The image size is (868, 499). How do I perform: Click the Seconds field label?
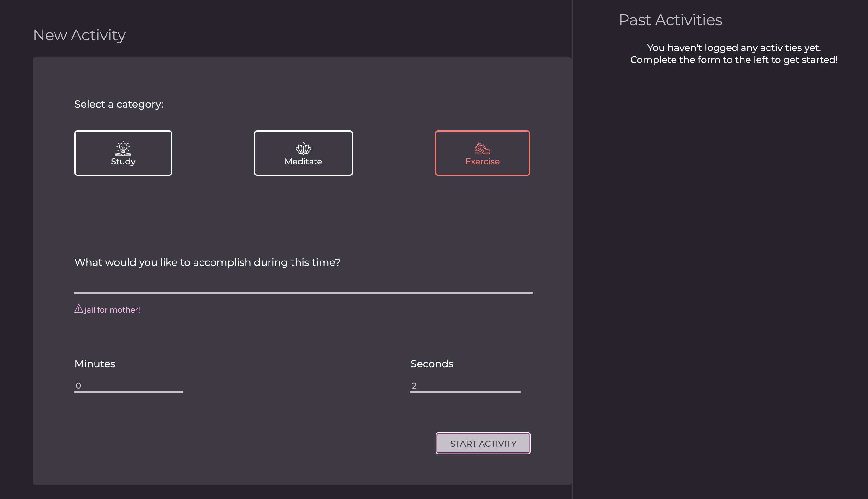point(431,364)
